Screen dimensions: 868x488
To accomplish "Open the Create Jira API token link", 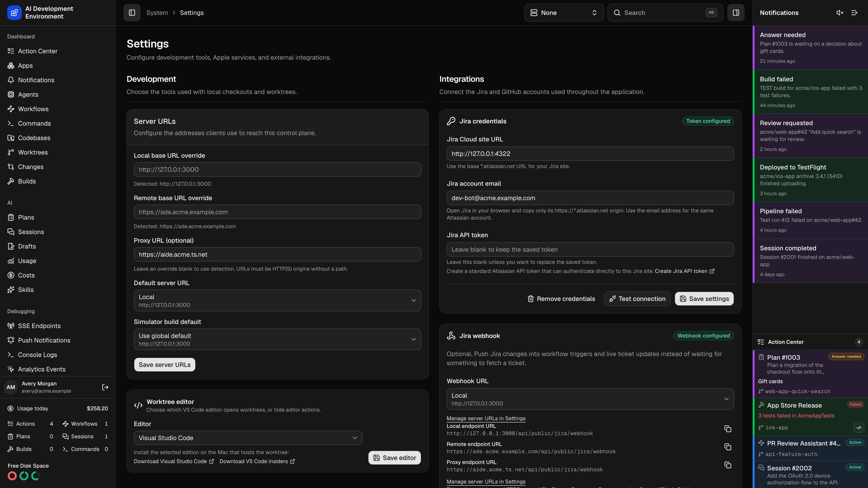I will pos(684,271).
